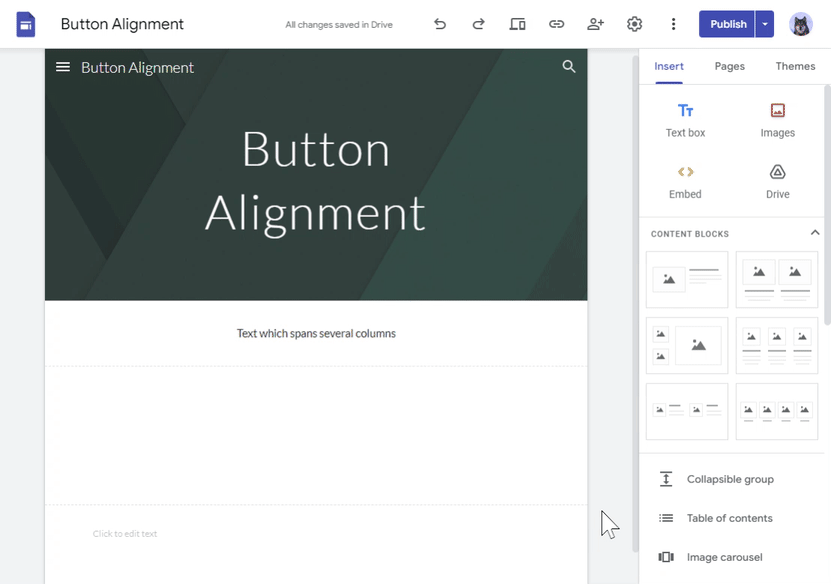Select the two-images-with-captions content block
831x584 pixels.
pyautogui.click(x=777, y=279)
